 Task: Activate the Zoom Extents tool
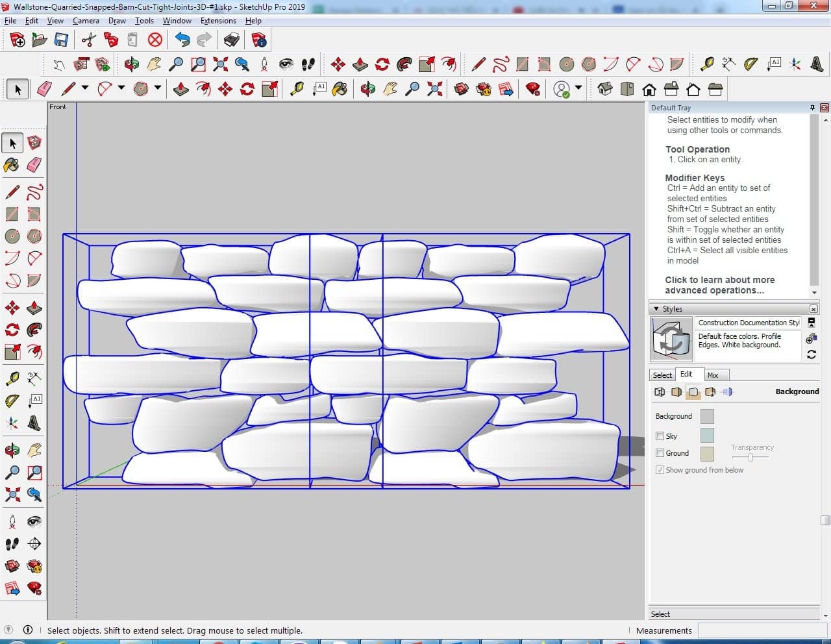tap(12, 495)
